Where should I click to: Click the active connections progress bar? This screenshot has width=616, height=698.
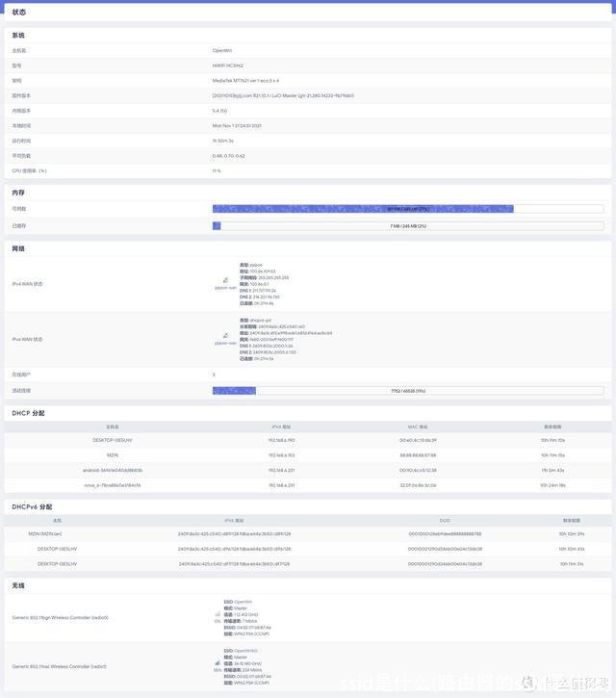[x=408, y=391]
